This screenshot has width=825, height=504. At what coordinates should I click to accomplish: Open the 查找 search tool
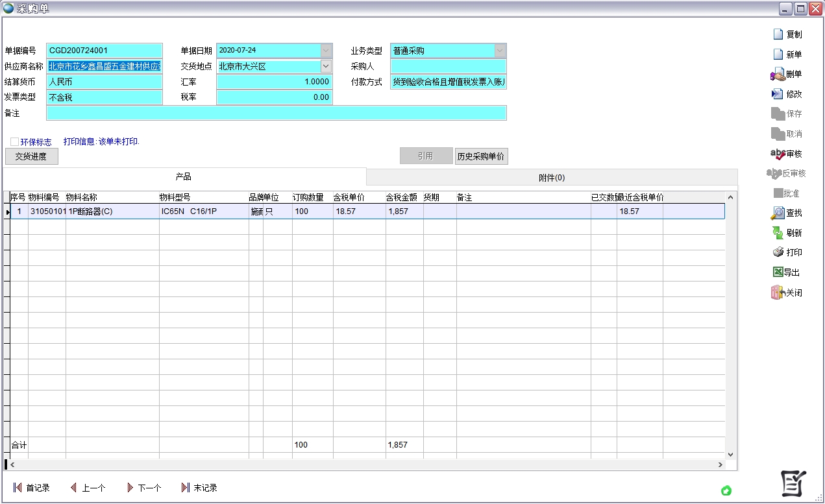(x=778, y=213)
